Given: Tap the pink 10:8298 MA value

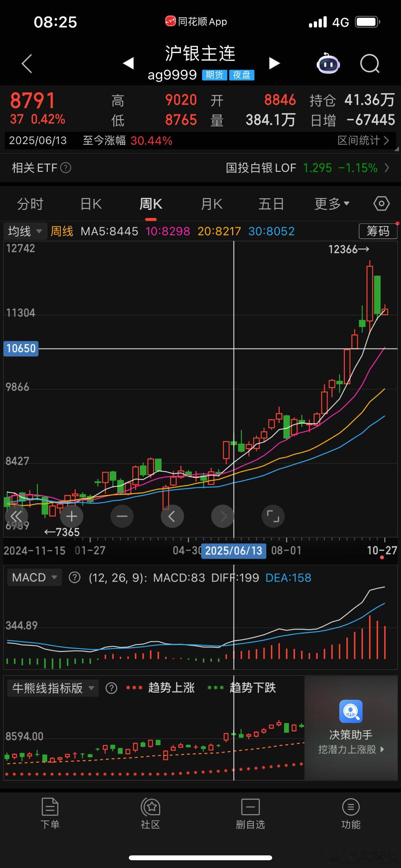Looking at the screenshot, I should point(168,231).
